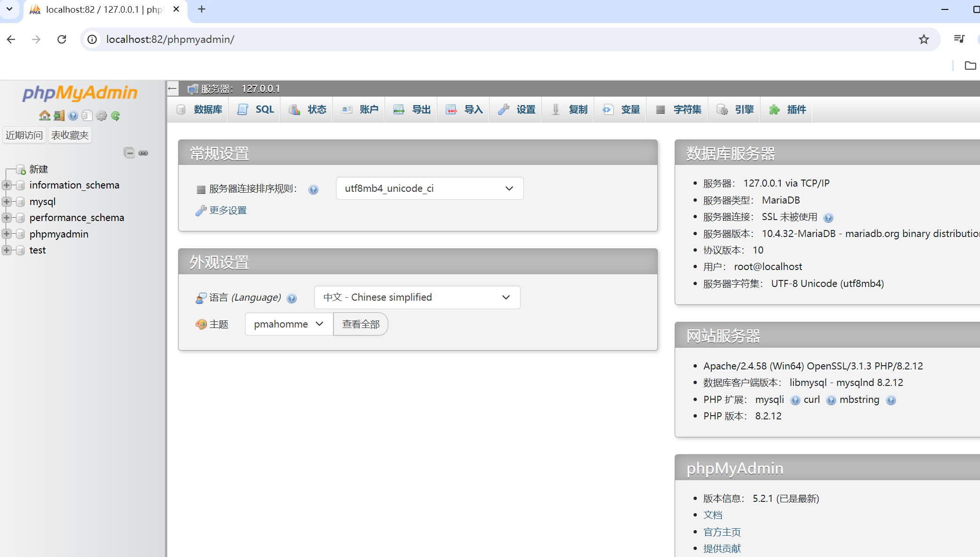
Task: Open the tab search chevron in title bar
Action: (9, 9)
